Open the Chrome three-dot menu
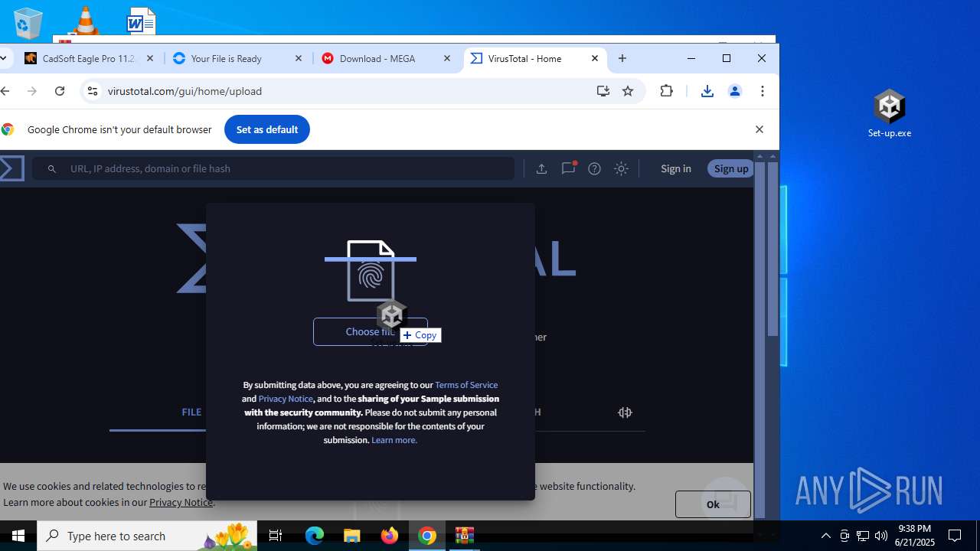The width and height of the screenshot is (980, 551). (x=763, y=91)
